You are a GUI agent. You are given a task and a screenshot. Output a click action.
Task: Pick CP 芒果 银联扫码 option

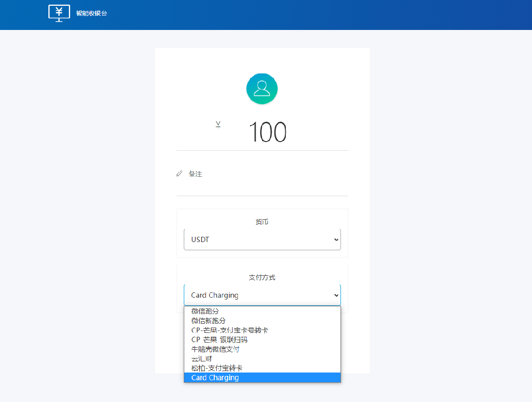220,340
